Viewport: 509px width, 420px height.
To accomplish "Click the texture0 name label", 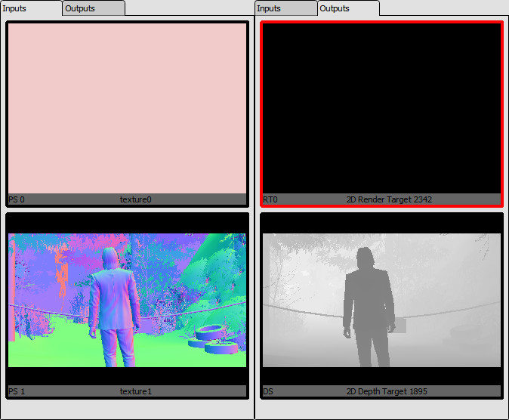I will tap(136, 199).
